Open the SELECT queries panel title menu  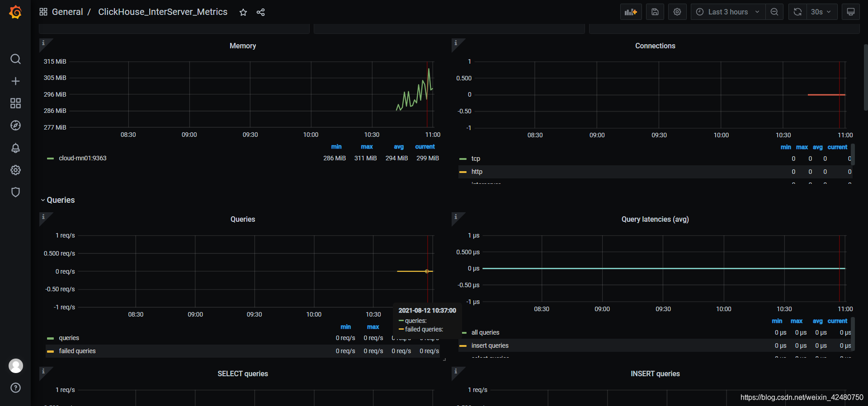243,374
